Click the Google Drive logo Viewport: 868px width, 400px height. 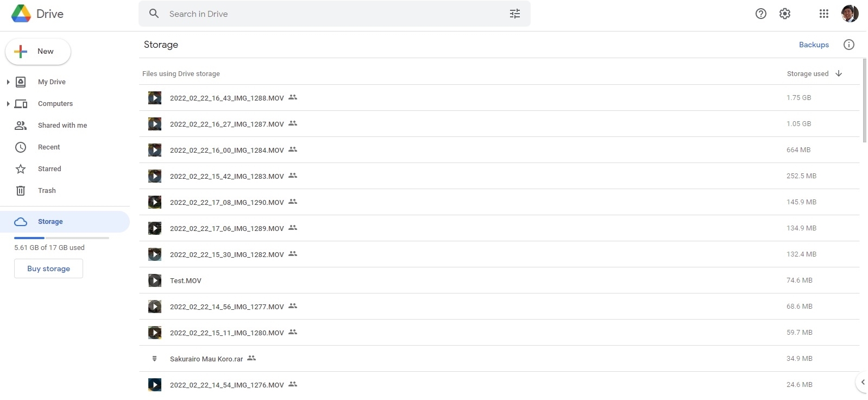pyautogui.click(x=21, y=14)
